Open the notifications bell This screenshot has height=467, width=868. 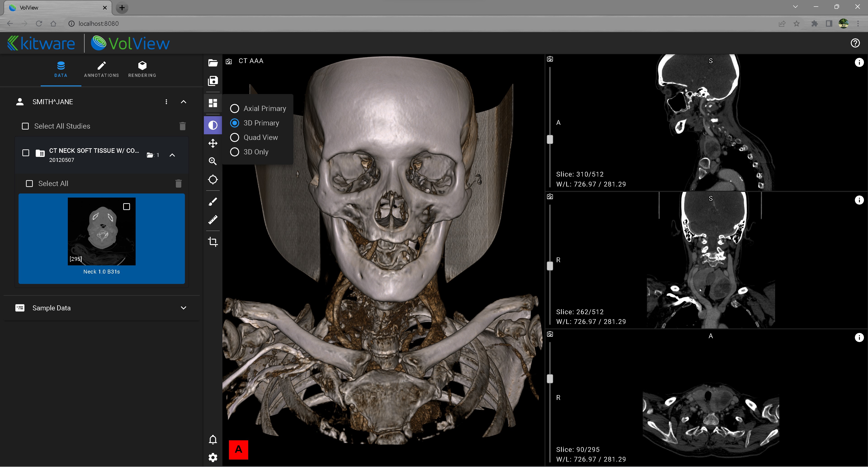coord(213,440)
